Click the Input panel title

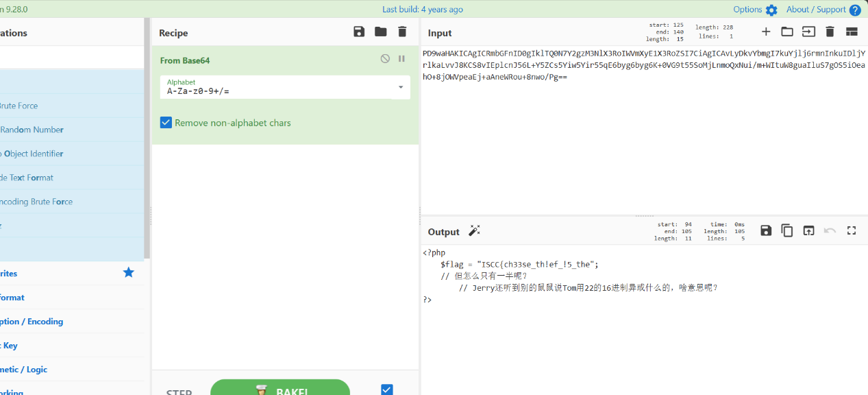tap(440, 33)
